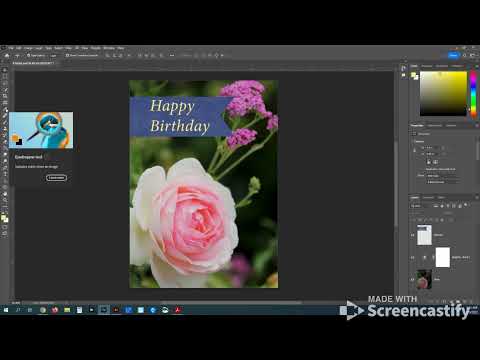Select the Rectangular Marquee tool
This screenshot has width=480, height=360.
pyautogui.click(x=5, y=77)
